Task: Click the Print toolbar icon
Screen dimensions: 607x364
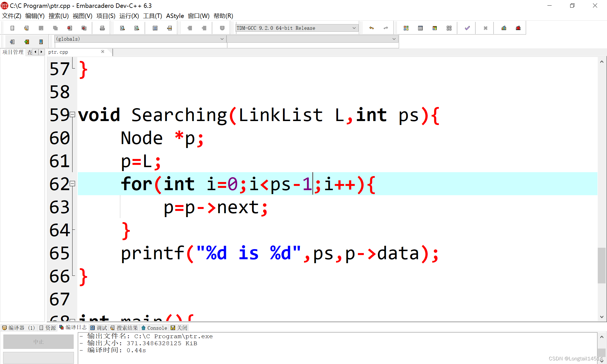Action: point(102,28)
